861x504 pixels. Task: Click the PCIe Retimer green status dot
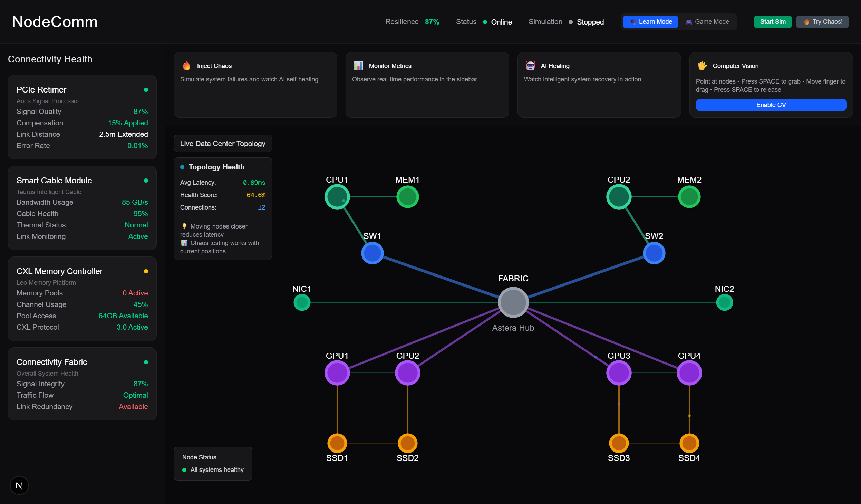[146, 90]
